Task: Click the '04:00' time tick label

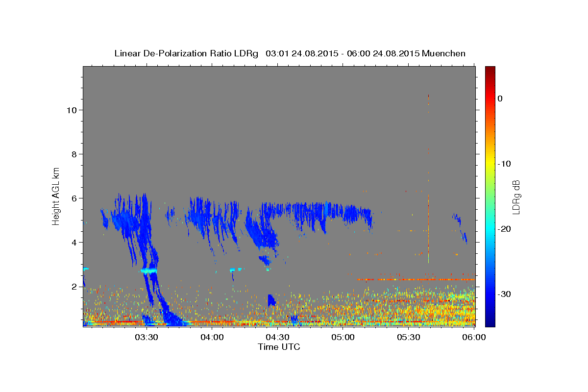Action: [x=212, y=338]
